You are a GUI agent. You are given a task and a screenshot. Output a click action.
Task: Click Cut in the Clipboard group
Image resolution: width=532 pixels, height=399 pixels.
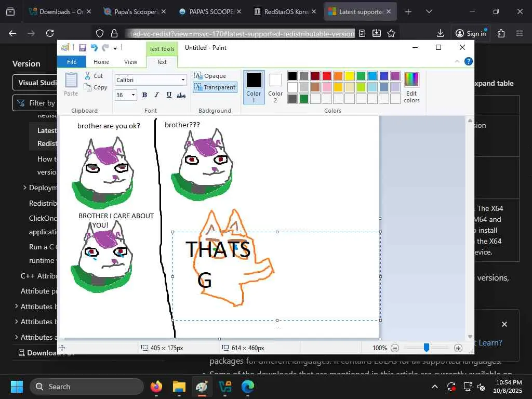pyautogui.click(x=94, y=76)
